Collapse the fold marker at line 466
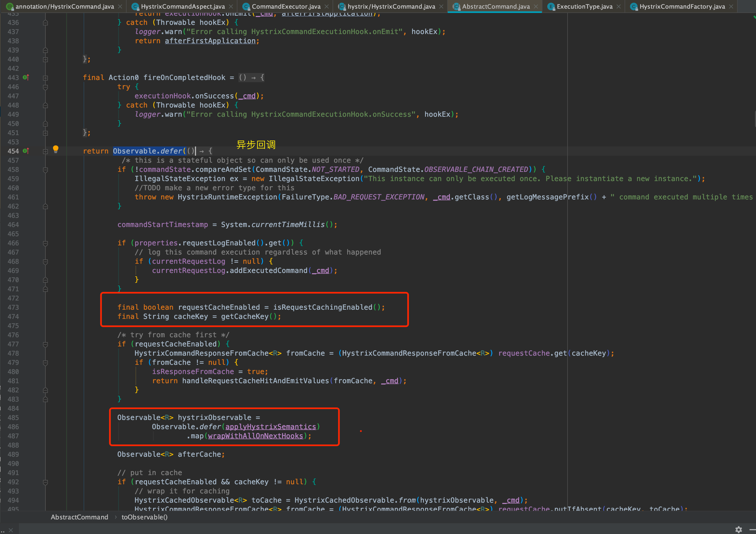The image size is (756, 534). pyautogui.click(x=45, y=243)
